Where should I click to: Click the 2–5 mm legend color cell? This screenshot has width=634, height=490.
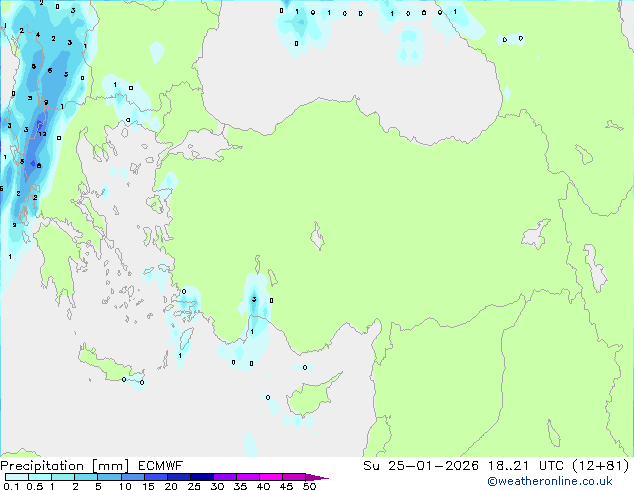tap(86, 477)
